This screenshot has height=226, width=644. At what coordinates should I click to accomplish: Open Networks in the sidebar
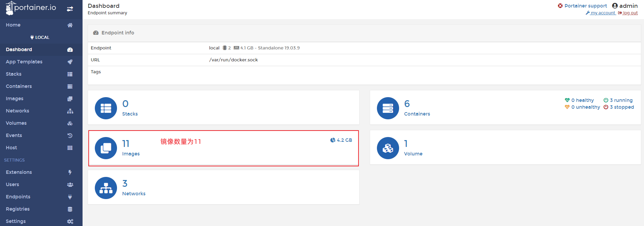[41, 111]
